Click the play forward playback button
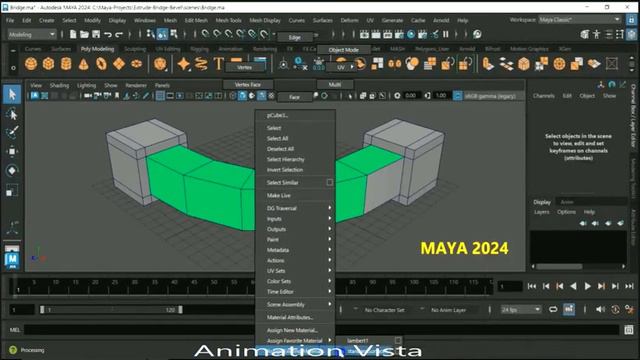The width and height of the screenshot is (640, 360). tap(587, 287)
